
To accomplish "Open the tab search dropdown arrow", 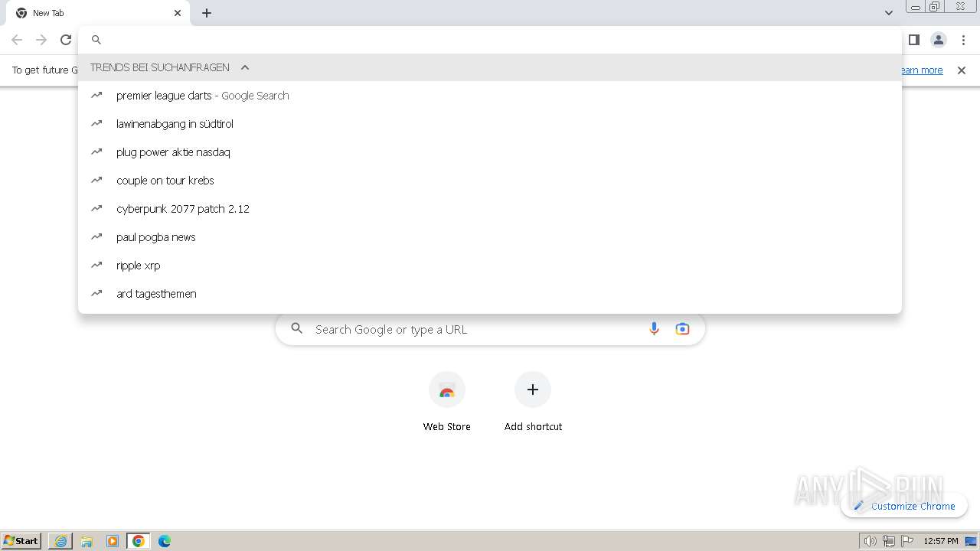I will coord(889,13).
